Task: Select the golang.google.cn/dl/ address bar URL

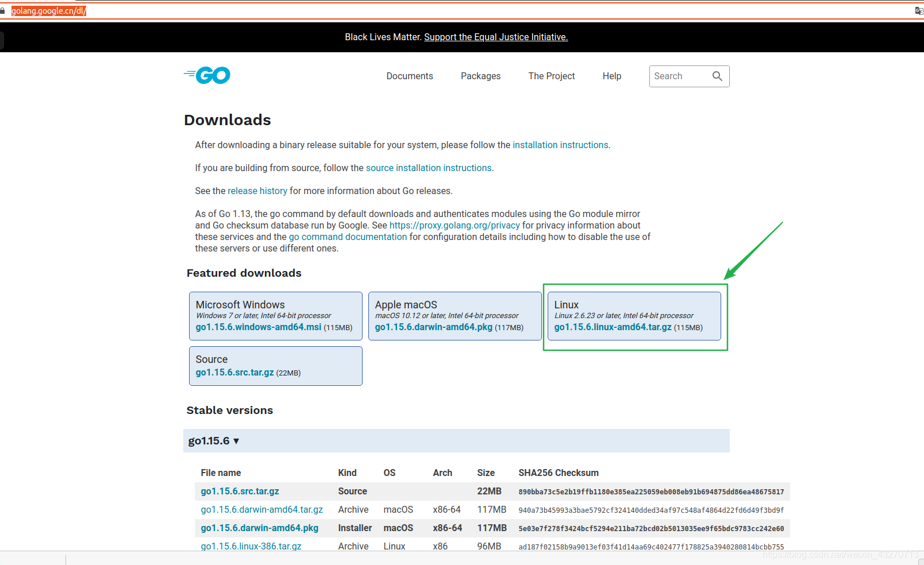Action: click(x=49, y=10)
